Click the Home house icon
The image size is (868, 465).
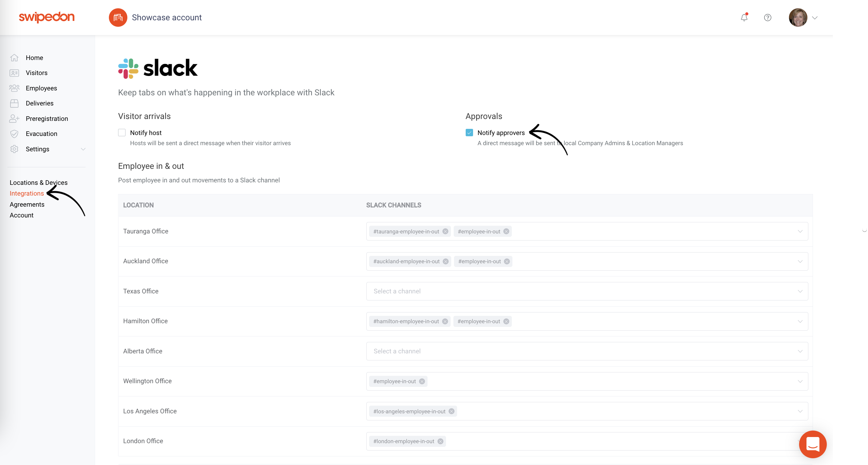tap(14, 58)
